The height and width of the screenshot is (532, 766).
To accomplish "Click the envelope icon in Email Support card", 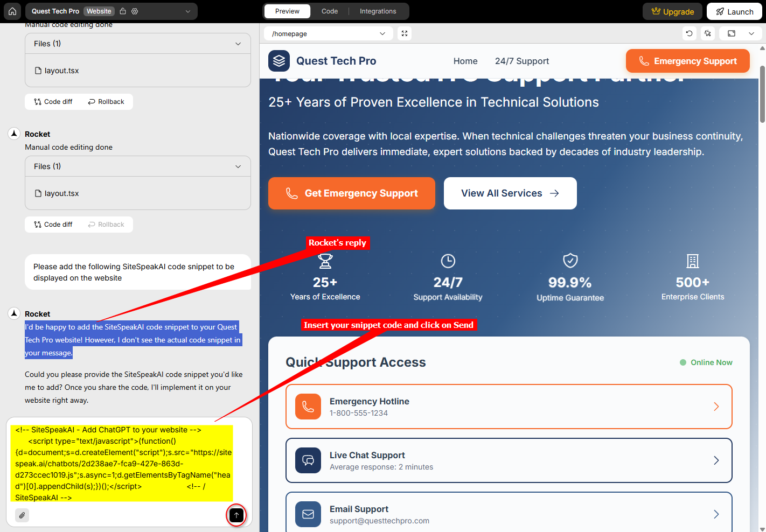I will [x=308, y=514].
